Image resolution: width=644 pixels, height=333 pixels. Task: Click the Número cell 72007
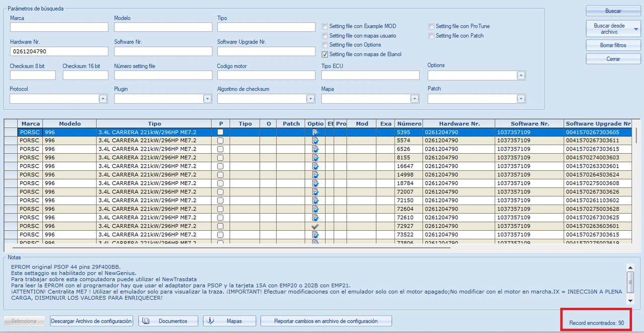[409, 192]
